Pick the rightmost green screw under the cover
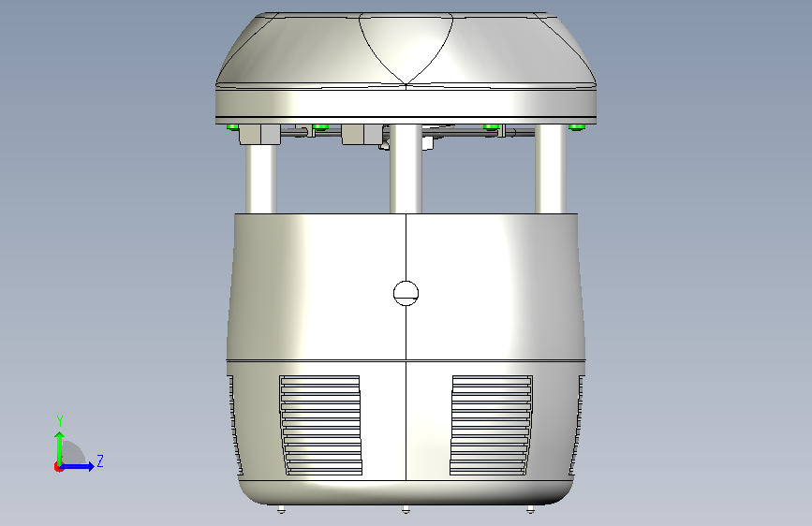 [x=576, y=127]
